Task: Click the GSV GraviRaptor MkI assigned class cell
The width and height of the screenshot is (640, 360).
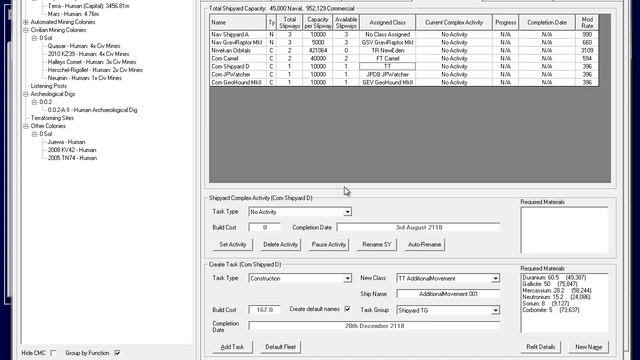Action: (387, 42)
